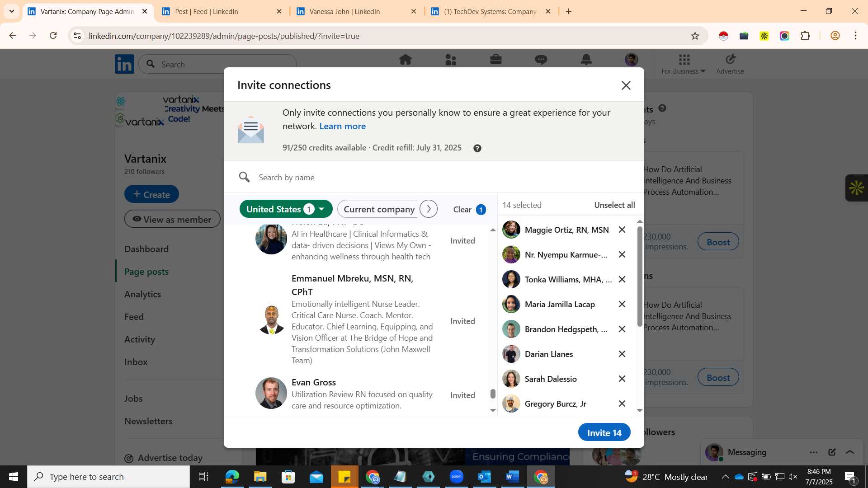
Task: Compose new message in Messaging bar
Action: coord(832,452)
